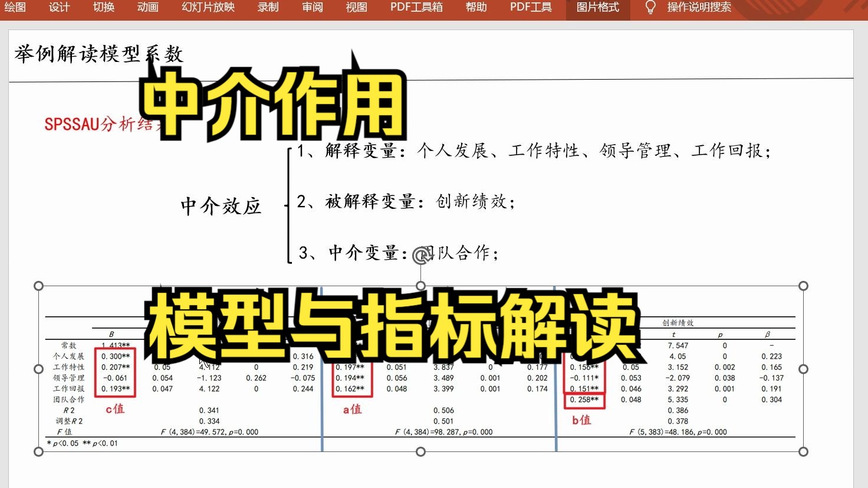This screenshot has width=868, height=488.
Task: Click the top-middle sizing handle of the image
Action: tap(420, 286)
